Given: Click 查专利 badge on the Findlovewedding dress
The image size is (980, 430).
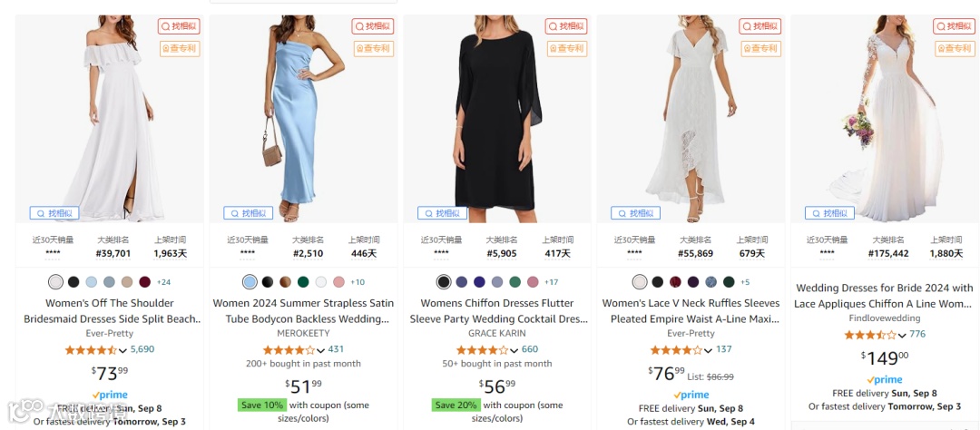Looking at the screenshot, I should pyautogui.click(x=954, y=48).
